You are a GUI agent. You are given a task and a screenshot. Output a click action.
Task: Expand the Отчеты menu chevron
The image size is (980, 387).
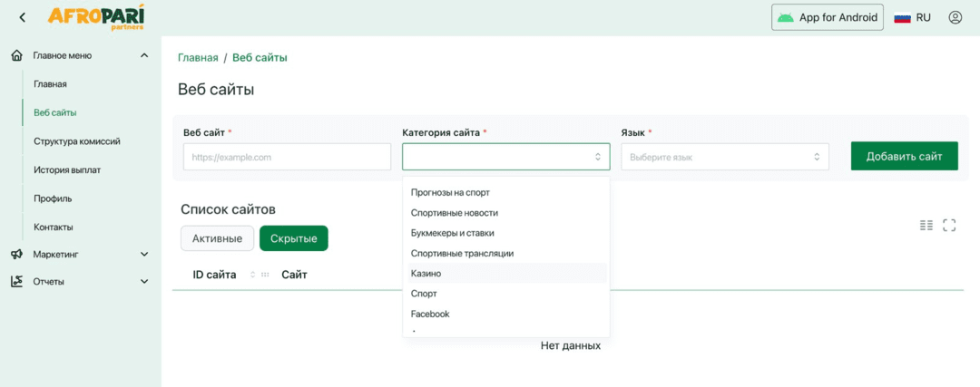pos(144,282)
